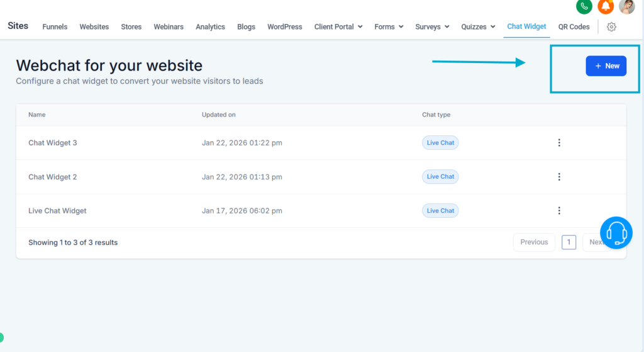Open the blue headset support chat
Screen dimensions: 644x352
coord(616,233)
